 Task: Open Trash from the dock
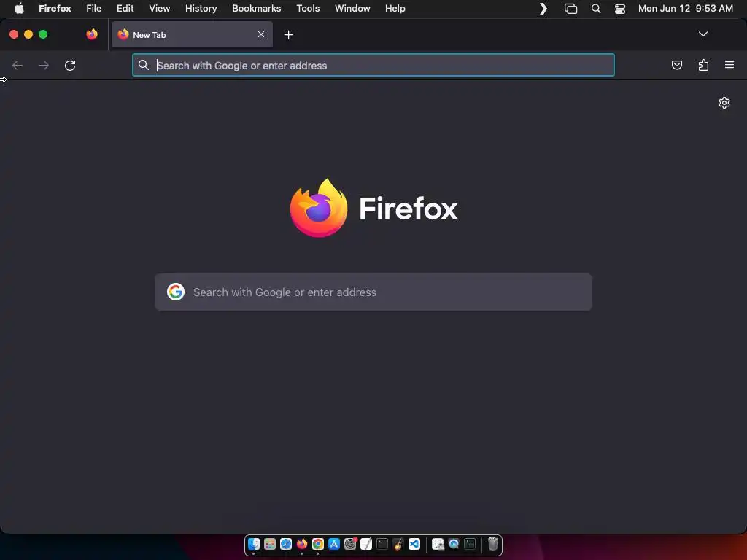493,544
